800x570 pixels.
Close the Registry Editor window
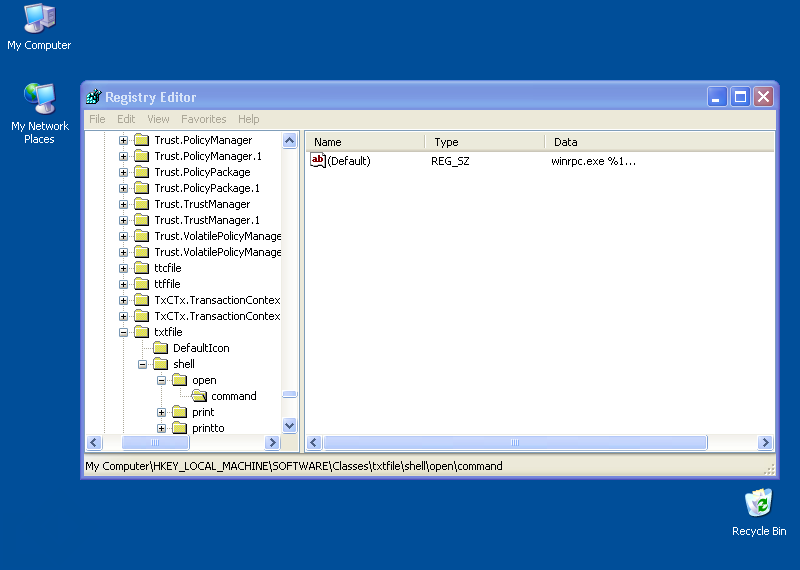click(x=764, y=96)
